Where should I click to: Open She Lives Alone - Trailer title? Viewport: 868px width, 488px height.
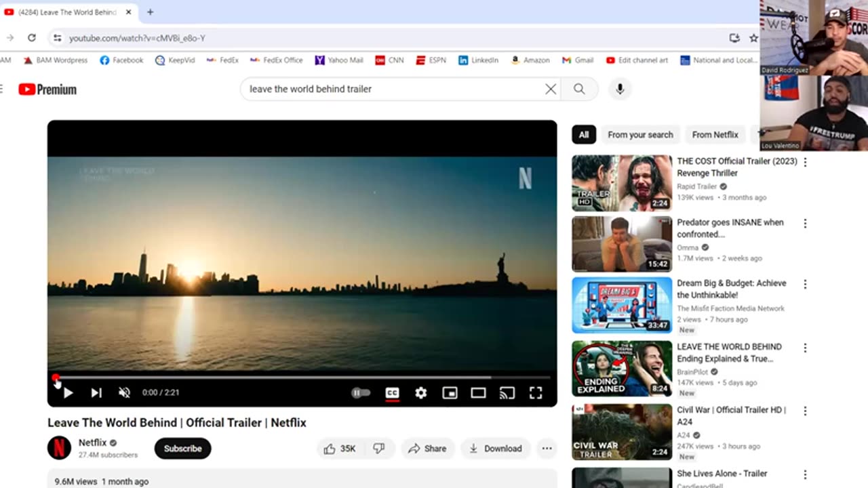click(x=722, y=474)
